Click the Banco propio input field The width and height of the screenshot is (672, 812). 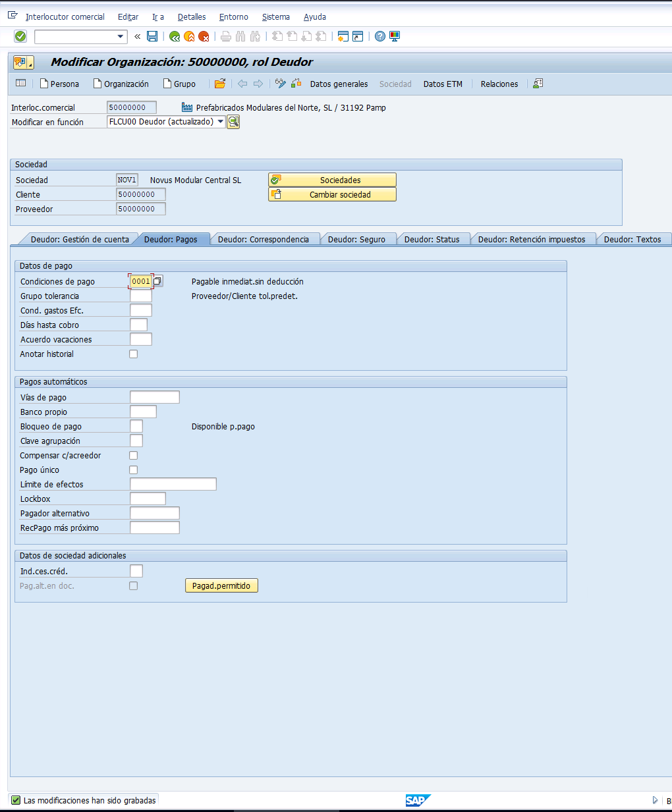[143, 412]
